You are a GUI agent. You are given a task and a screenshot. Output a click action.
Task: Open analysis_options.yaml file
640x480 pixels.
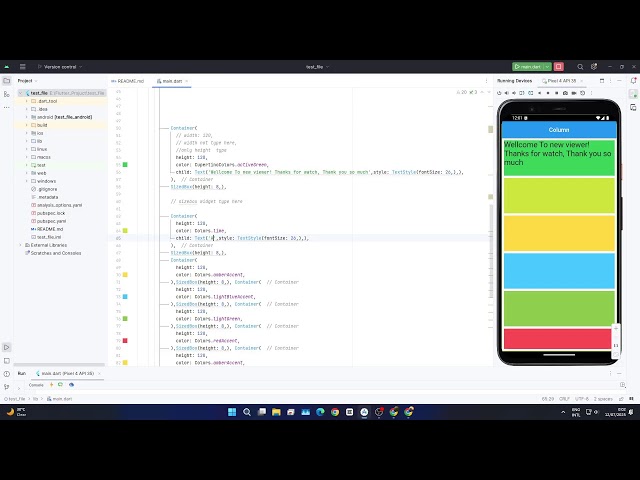(x=59, y=205)
